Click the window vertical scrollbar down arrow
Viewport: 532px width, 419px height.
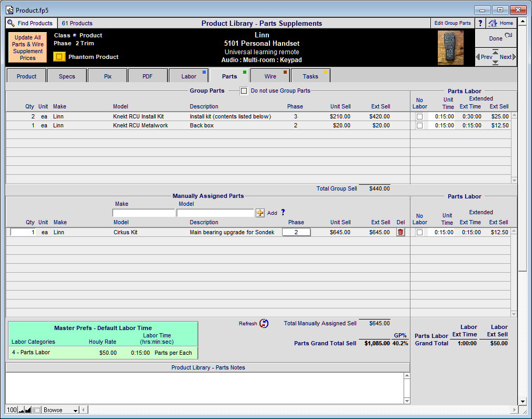coord(523,401)
